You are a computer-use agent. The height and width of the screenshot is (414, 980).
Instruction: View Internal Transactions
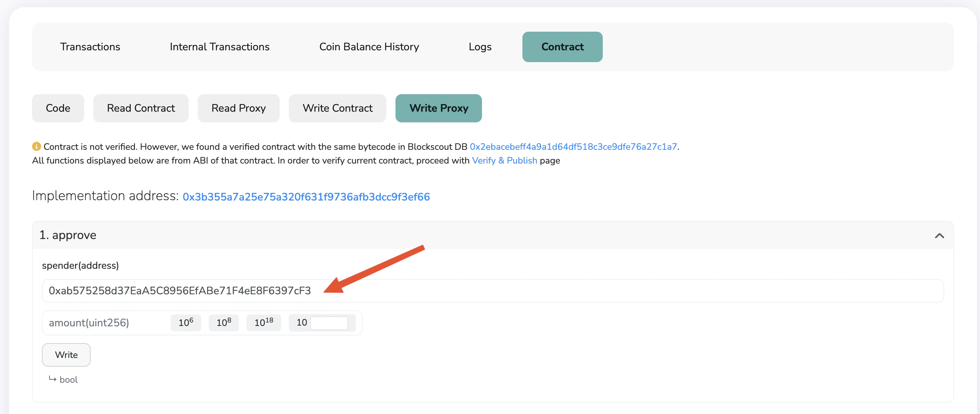pyautogui.click(x=219, y=47)
